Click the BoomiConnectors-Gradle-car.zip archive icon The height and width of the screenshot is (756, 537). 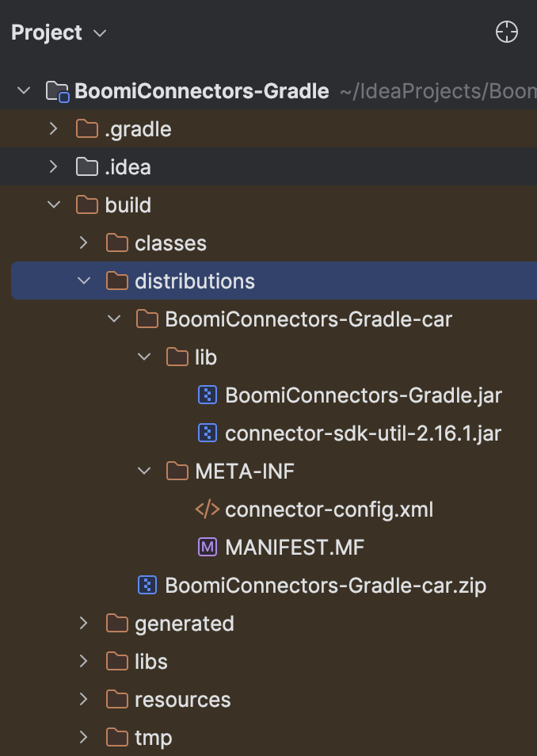pyautogui.click(x=147, y=586)
